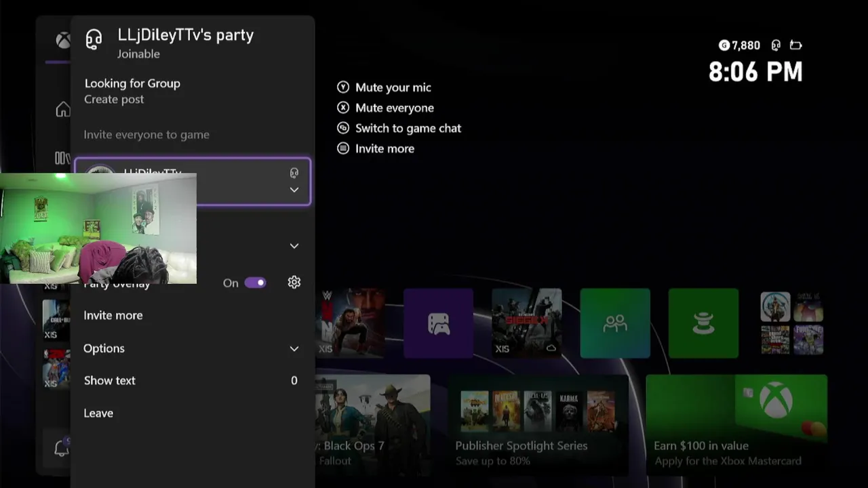Image resolution: width=868 pixels, height=488 pixels.
Task: Click the battery status icon near the clock
Action: pos(796,45)
